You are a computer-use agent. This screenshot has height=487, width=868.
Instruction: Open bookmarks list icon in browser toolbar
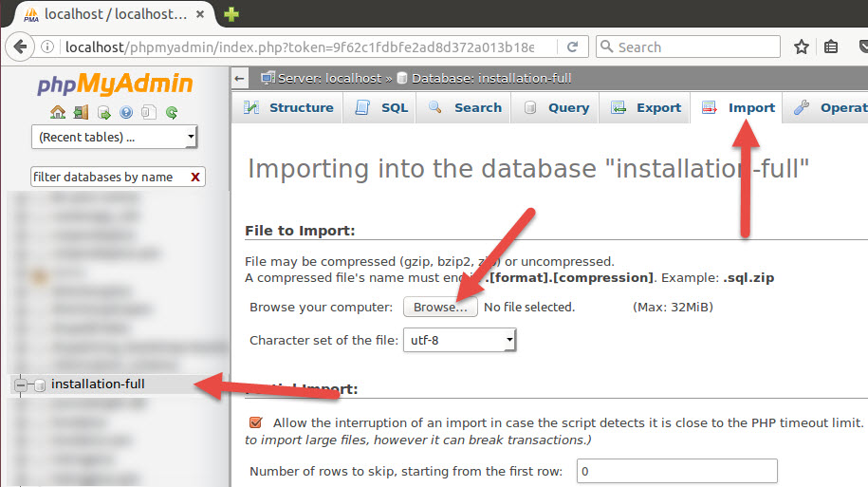click(x=831, y=47)
